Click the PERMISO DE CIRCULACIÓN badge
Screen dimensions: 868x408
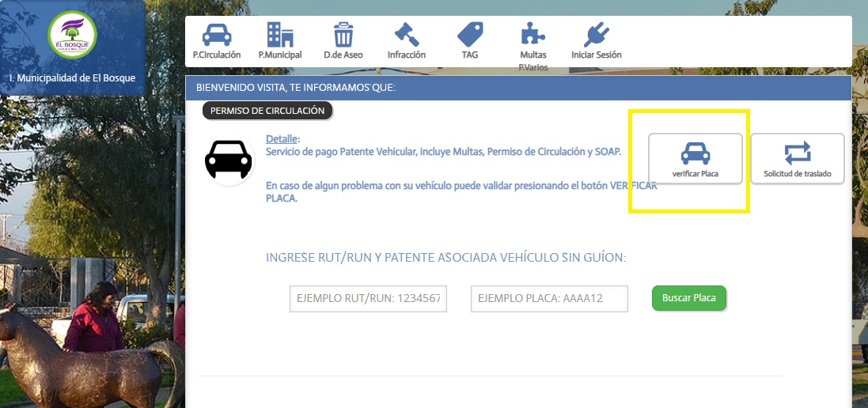click(267, 111)
